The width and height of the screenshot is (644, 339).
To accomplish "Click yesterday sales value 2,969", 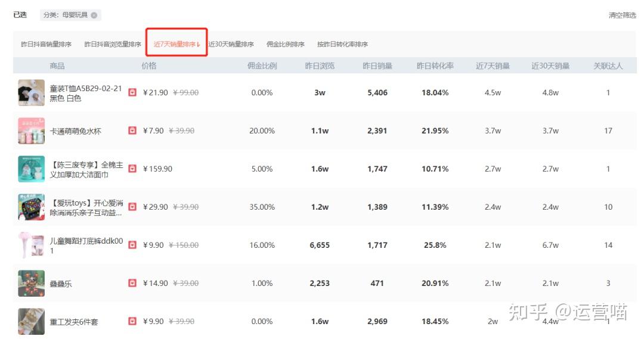I will pos(377,321).
